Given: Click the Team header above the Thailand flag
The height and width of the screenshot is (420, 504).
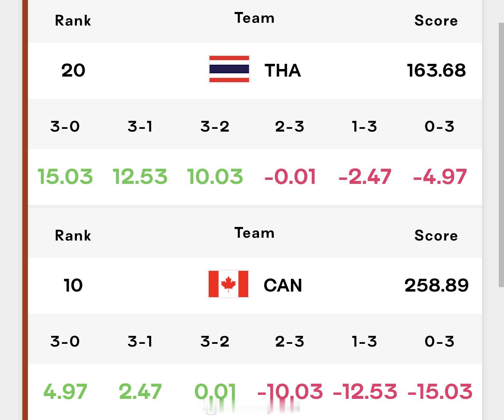Looking at the screenshot, I should (x=255, y=18).
